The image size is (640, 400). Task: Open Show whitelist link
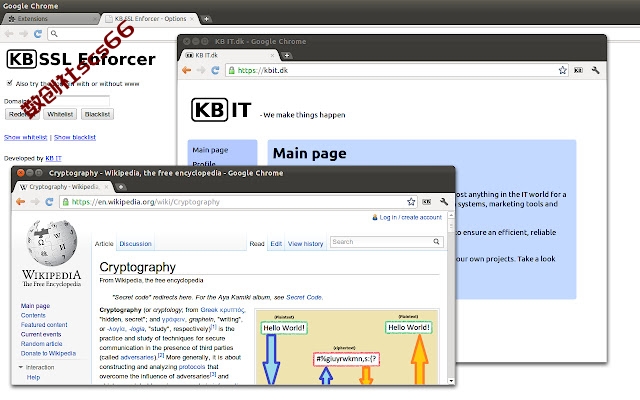tap(25, 137)
